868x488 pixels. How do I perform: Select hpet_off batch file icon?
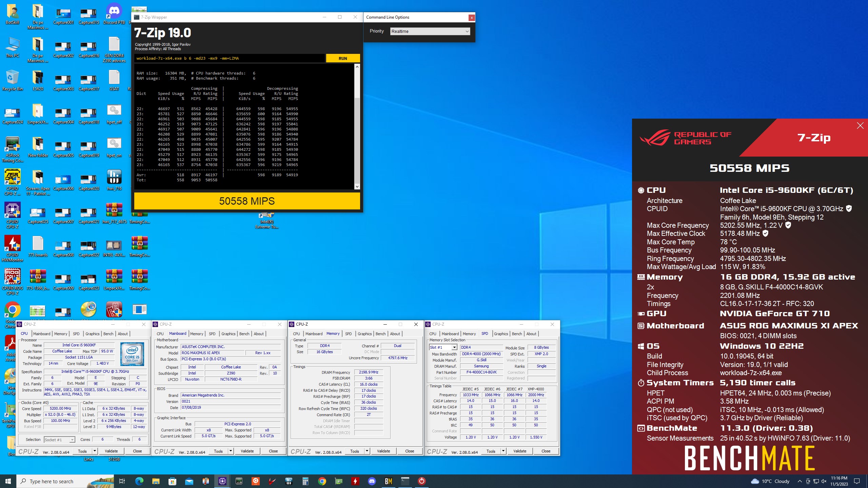114,114
